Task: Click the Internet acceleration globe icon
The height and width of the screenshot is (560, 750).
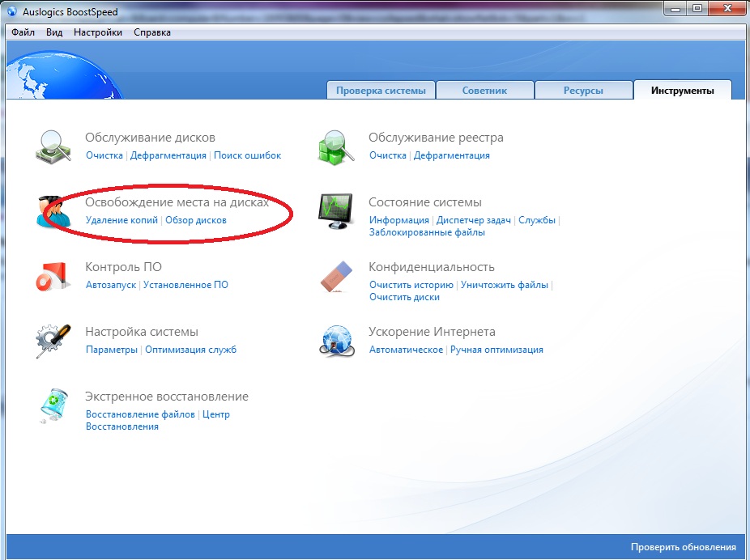Action: (337, 341)
